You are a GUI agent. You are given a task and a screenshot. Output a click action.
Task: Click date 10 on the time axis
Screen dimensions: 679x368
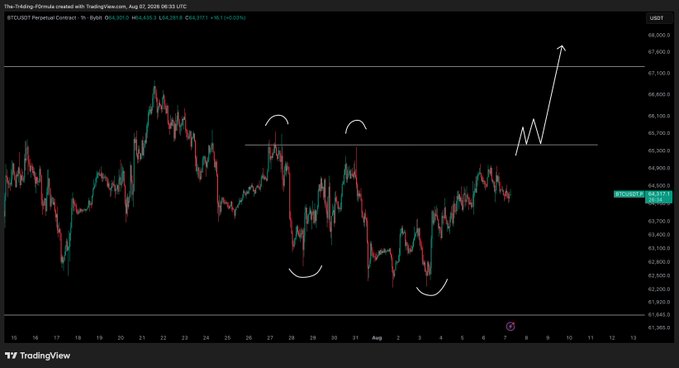pos(569,338)
